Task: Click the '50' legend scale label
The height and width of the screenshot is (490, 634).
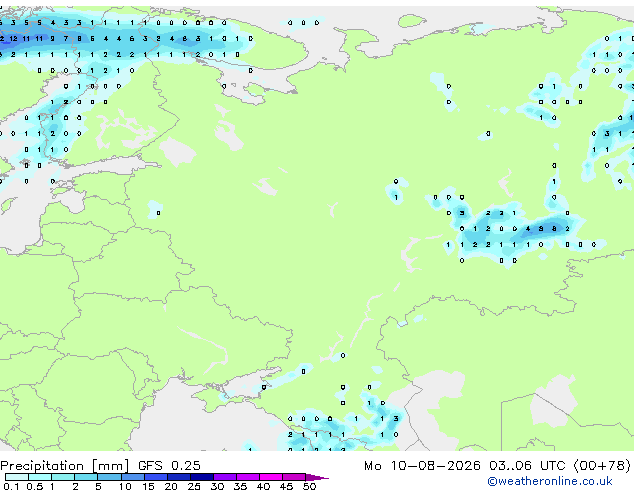Action: [x=309, y=486]
